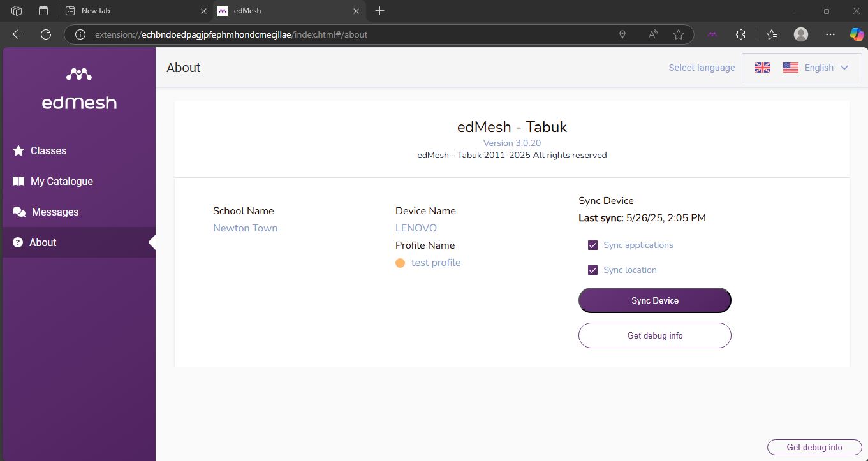Switch to the New tab browser tab

click(137, 11)
